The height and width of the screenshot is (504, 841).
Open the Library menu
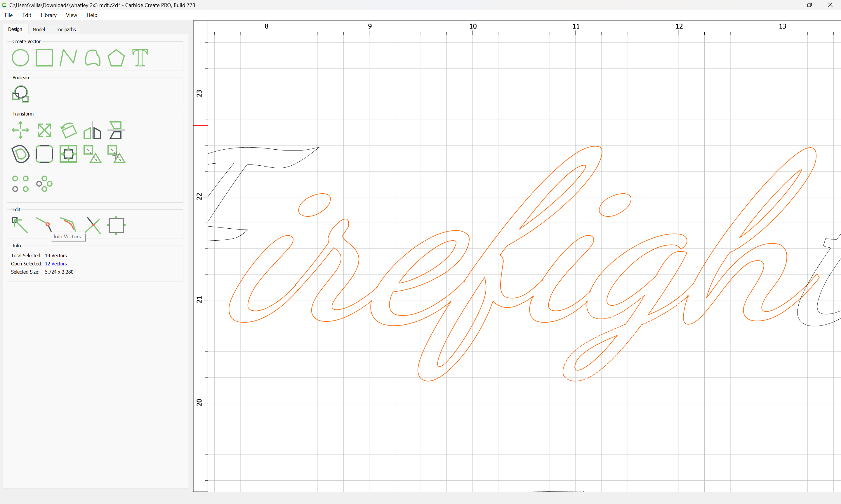[48, 15]
